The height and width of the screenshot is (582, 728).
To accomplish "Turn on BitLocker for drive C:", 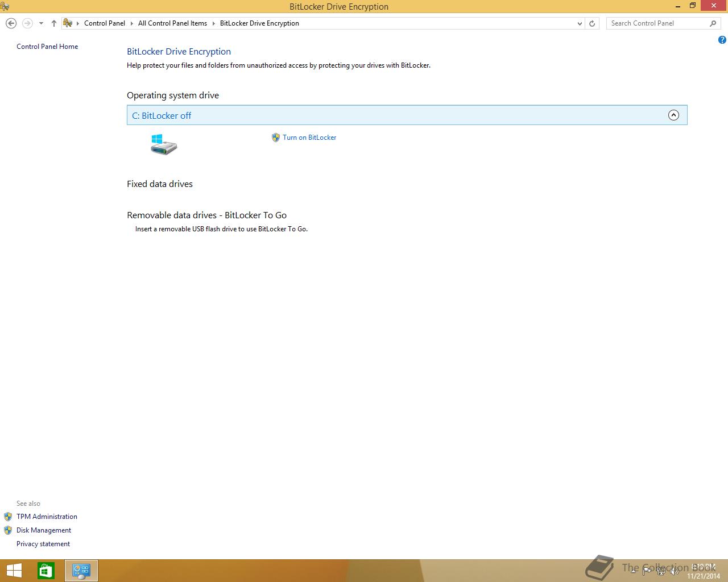I will [309, 138].
